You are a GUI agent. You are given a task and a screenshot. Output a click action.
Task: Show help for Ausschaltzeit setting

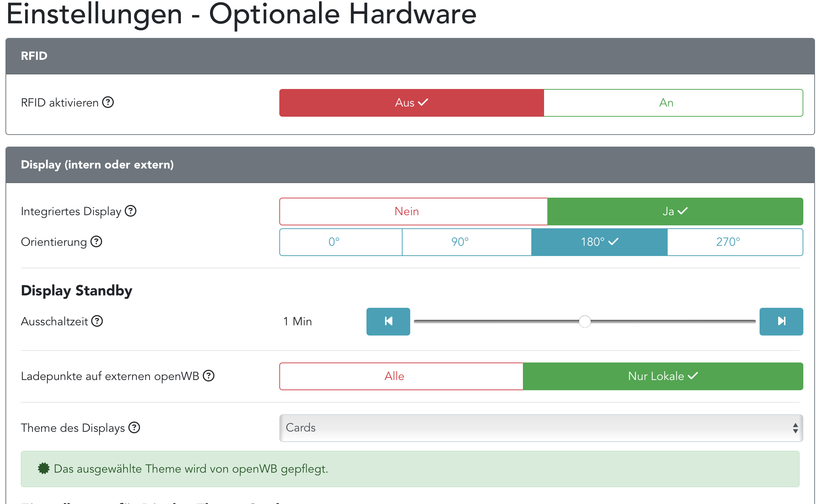(x=97, y=321)
